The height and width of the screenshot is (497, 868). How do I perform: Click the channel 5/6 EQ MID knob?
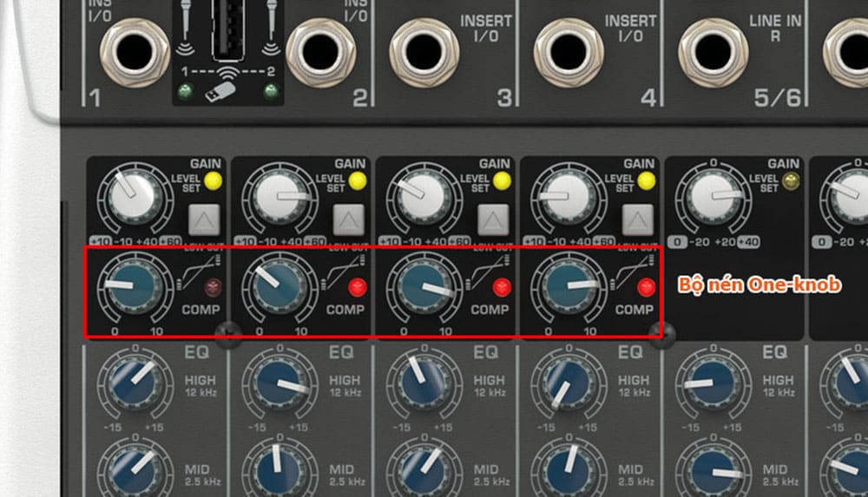click(x=713, y=470)
